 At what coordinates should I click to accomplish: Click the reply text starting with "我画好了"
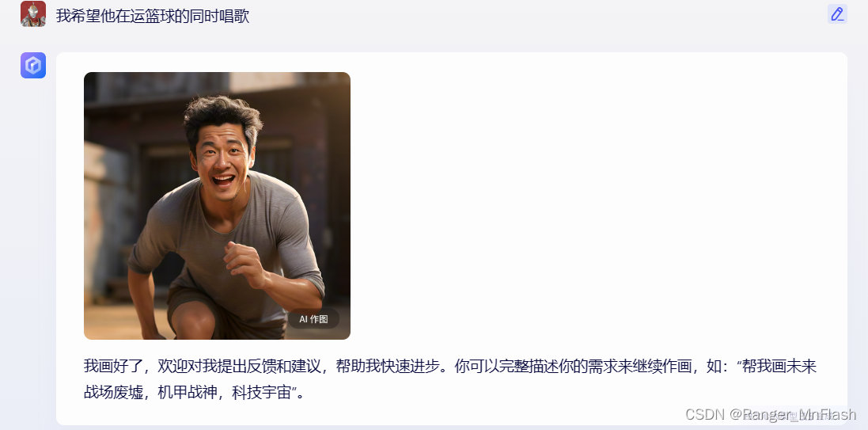tap(449, 379)
